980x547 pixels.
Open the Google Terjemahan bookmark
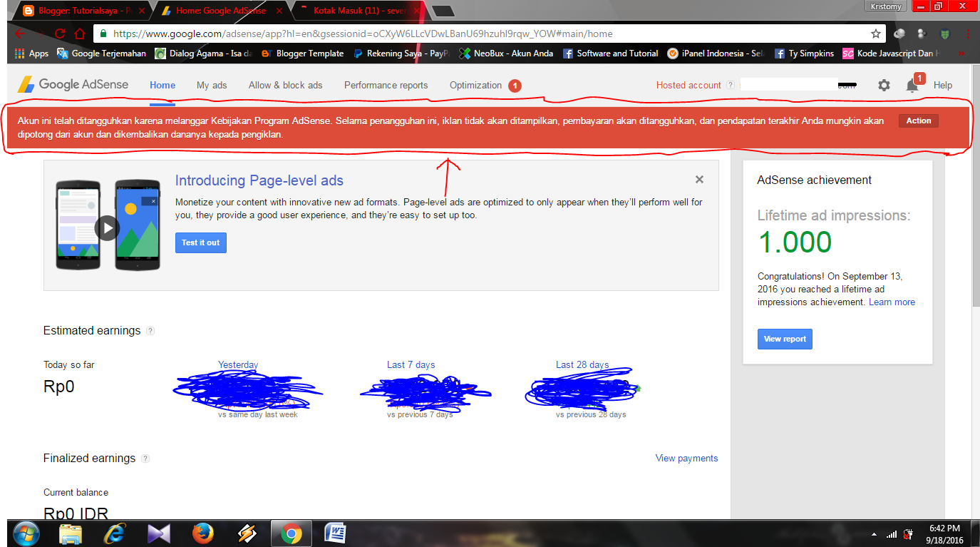pyautogui.click(x=101, y=53)
